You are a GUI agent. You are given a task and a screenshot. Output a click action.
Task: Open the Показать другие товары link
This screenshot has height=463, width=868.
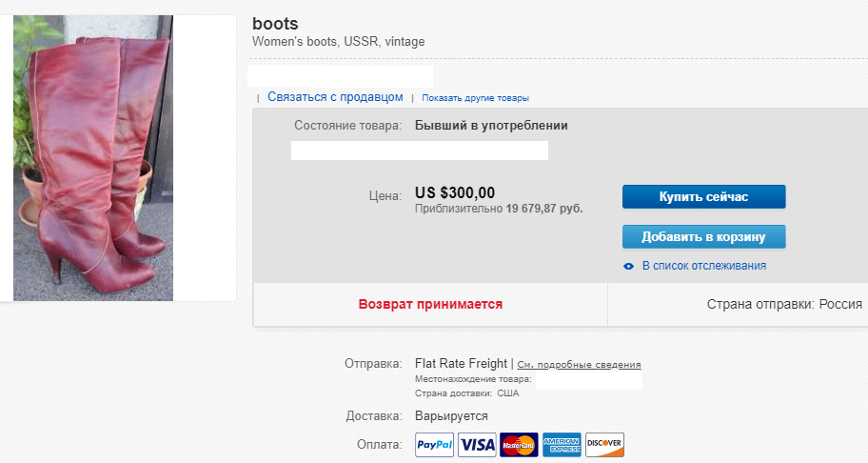click(475, 98)
